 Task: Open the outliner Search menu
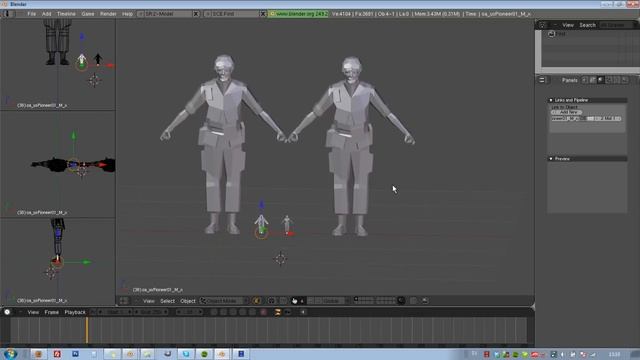[587, 25]
